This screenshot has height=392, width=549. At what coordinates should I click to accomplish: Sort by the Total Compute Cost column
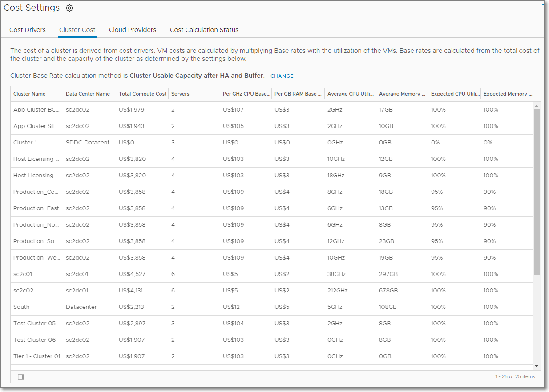pos(142,94)
